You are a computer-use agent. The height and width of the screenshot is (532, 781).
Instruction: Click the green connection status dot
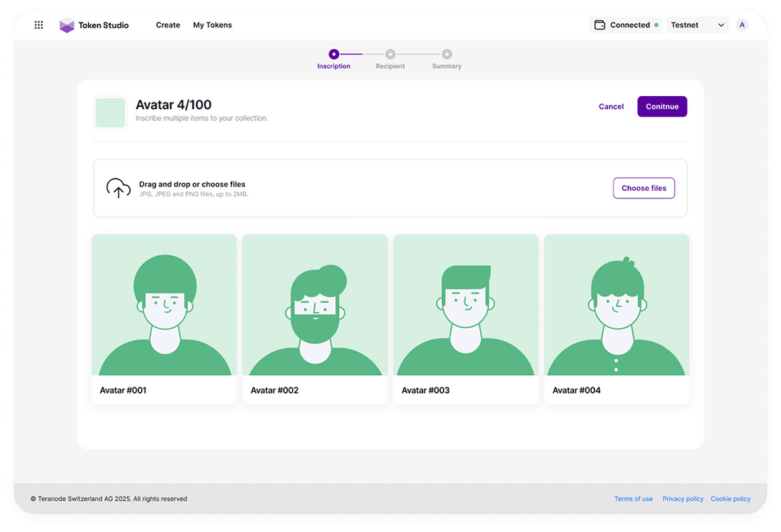tap(657, 25)
